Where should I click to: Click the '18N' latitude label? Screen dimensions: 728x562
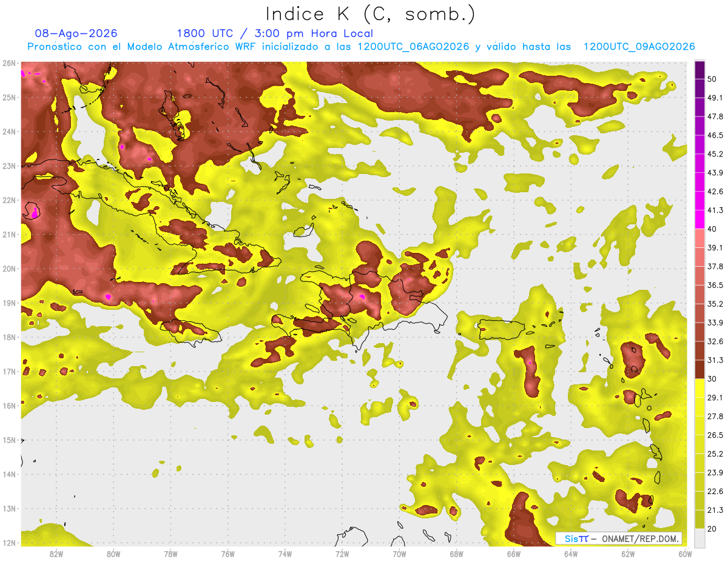8,337
